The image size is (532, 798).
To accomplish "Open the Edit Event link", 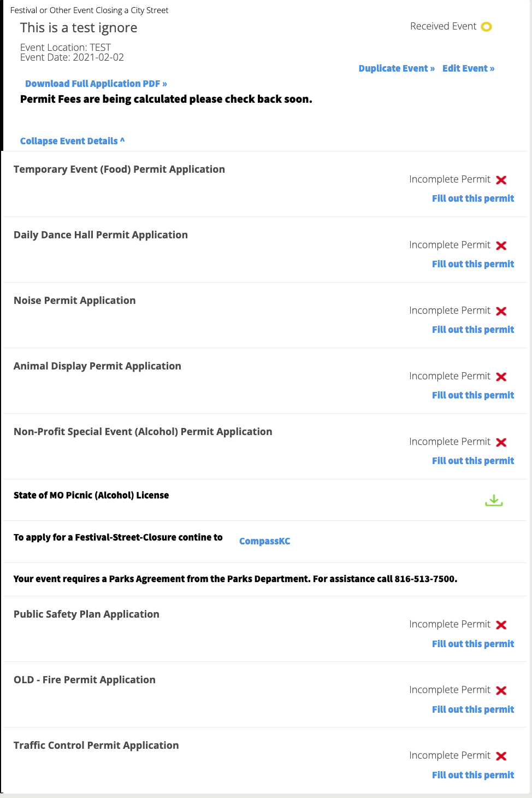I will coord(468,68).
